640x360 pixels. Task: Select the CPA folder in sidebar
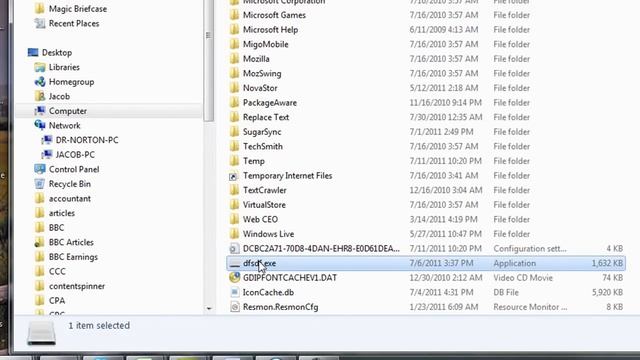coord(57,300)
